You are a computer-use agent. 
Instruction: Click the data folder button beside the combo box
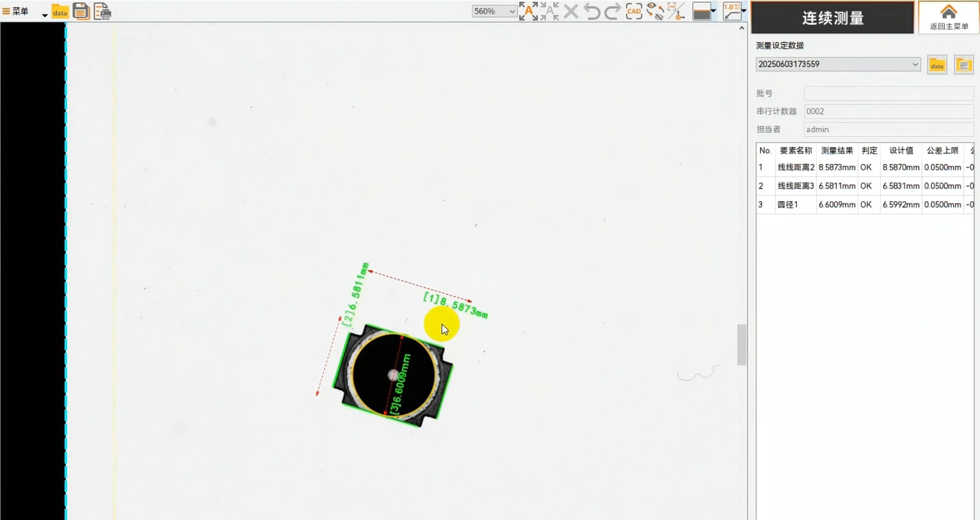point(937,65)
